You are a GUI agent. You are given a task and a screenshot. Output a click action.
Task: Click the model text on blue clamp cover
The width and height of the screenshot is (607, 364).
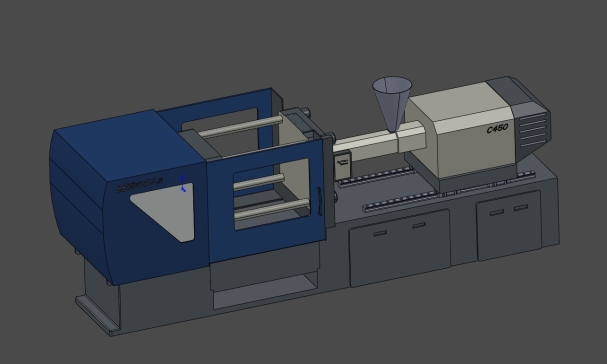[x=140, y=185]
